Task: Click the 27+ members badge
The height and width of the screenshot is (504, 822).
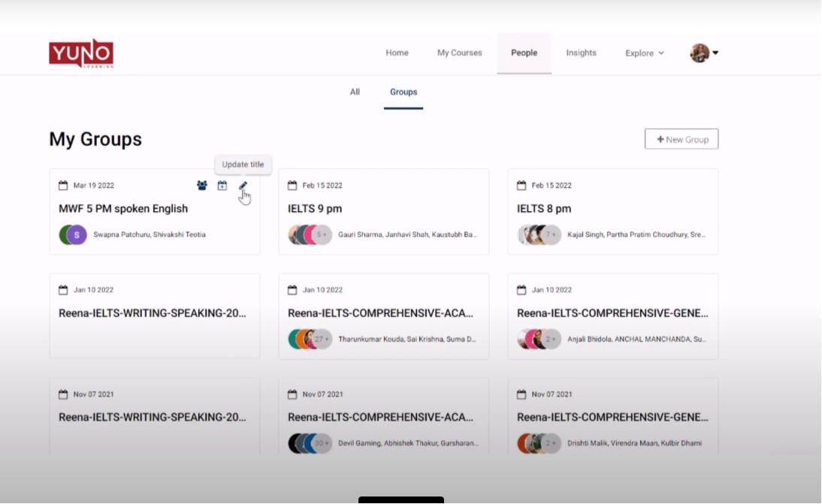Action: click(322, 339)
